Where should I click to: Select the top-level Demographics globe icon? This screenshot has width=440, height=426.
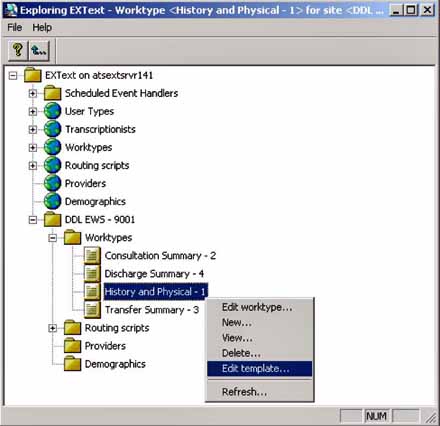pyautogui.click(x=52, y=201)
